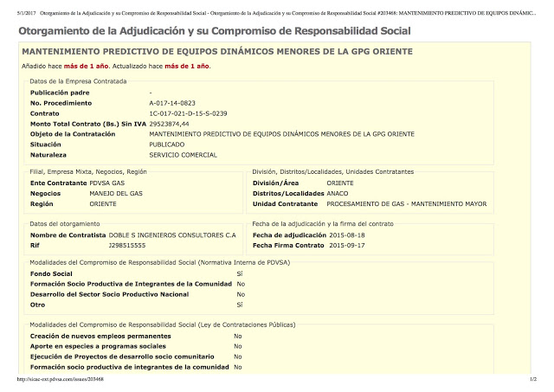Screen dimensions: 554x392
Task: Click the Naturaleza value SERVICIO COMERCIAL
Action: point(184,155)
